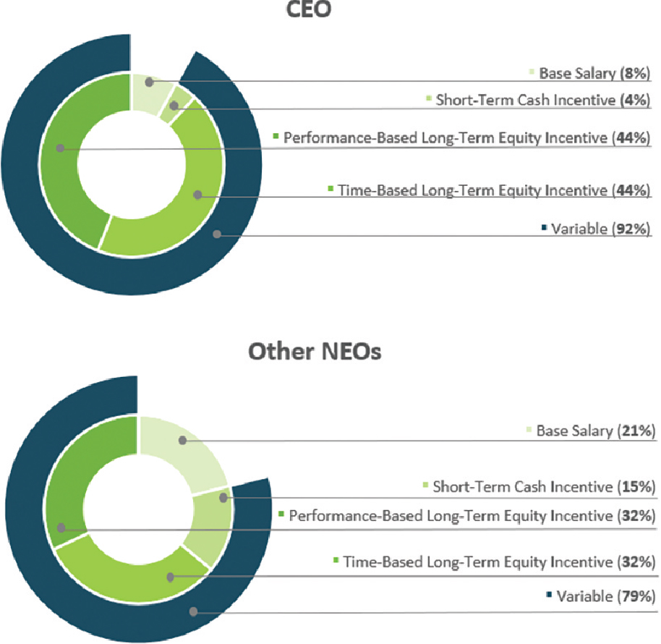
Task: Click the color swatch beside Variable (92%)
Action: (544, 228)
